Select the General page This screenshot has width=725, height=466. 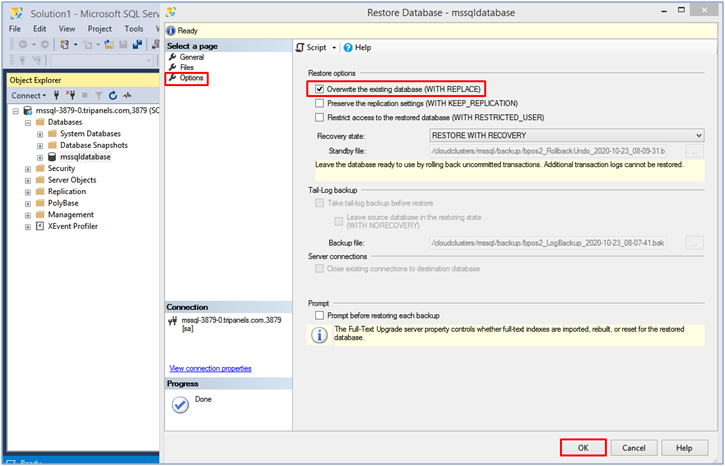pos(191,58)
